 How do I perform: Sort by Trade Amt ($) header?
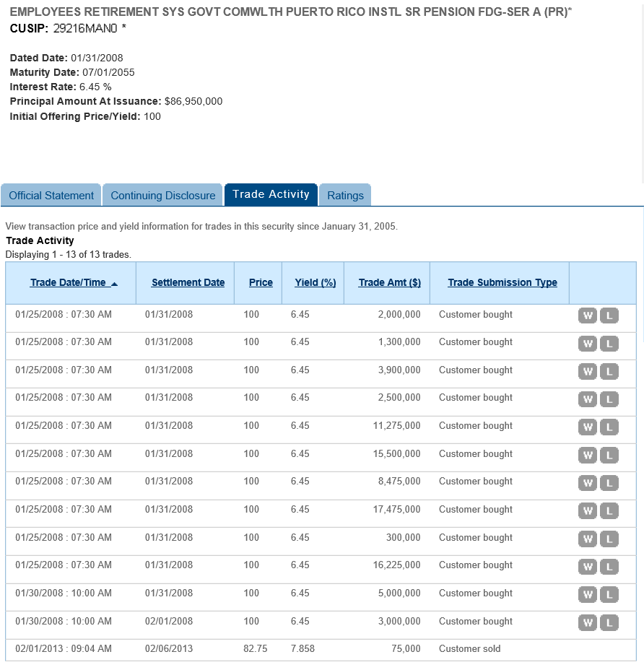(x=390, y=282)
